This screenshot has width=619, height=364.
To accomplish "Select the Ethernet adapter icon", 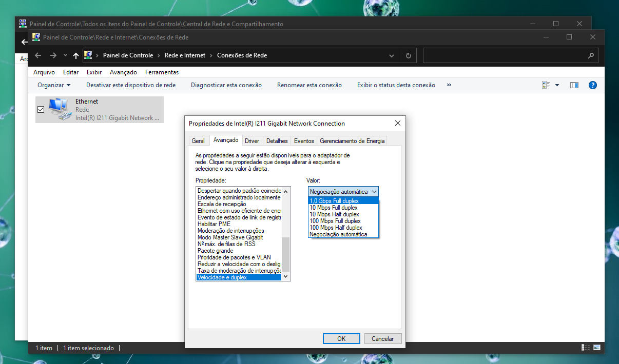I will pyautogui.click(x=60, y=110).
